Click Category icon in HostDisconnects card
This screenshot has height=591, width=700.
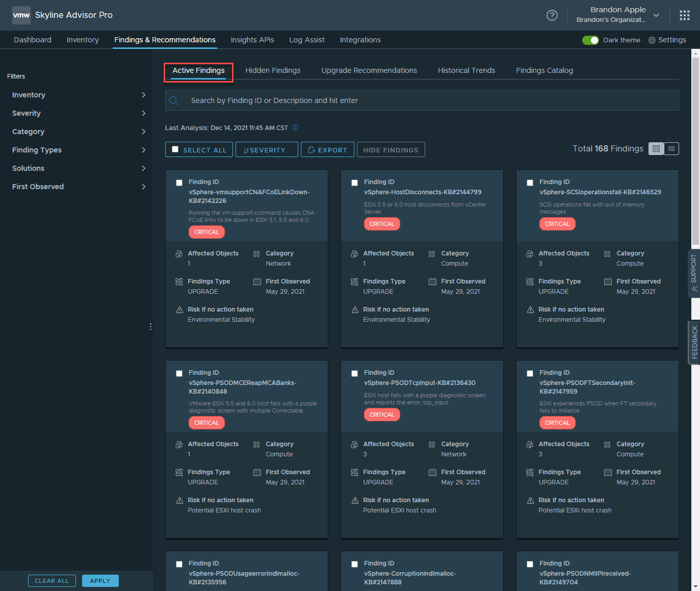coord(432,254)
